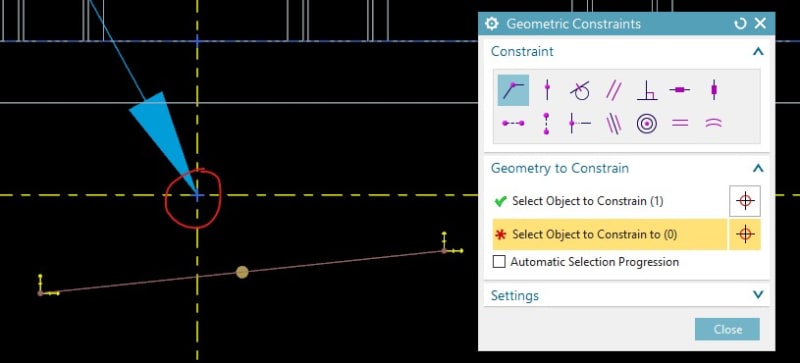Pick the left endpoint of the sketch line

click(40, 293)
